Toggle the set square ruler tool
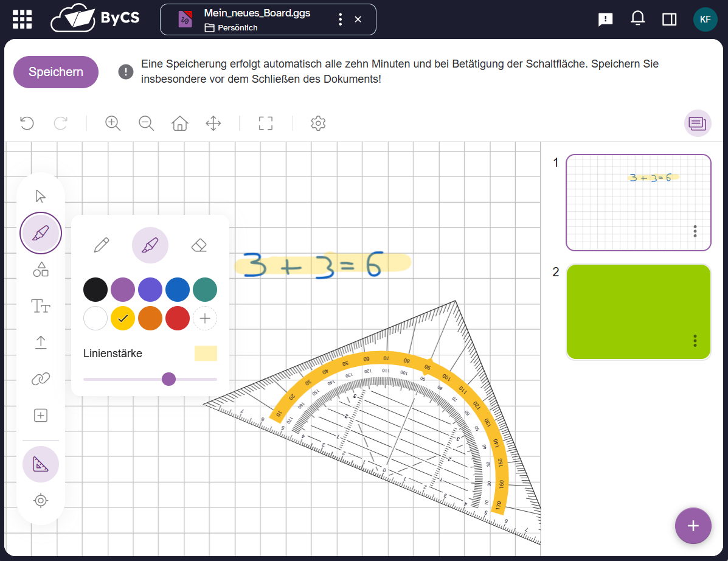 coord(41,464)
